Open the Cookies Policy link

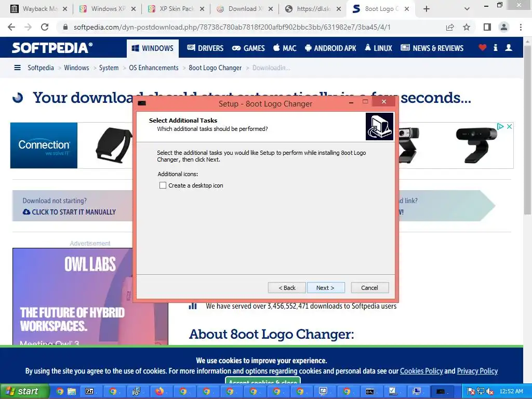(421, 371)
